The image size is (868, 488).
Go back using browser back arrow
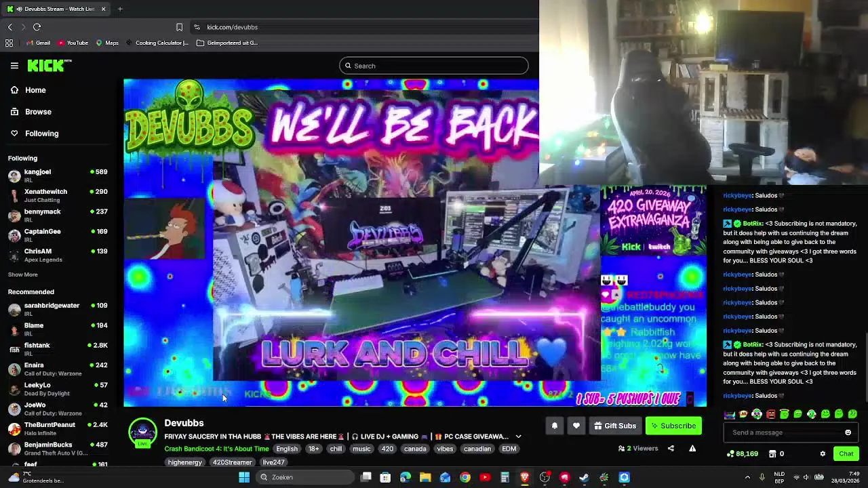[x=9, y=27]
